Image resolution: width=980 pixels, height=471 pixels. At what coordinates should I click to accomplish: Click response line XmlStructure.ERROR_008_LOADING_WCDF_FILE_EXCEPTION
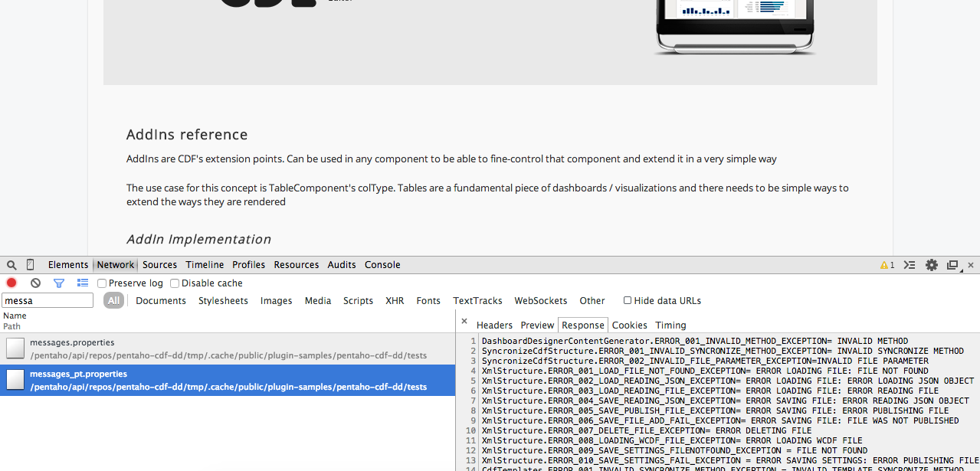pyautogui.click(x=672, y=440)
